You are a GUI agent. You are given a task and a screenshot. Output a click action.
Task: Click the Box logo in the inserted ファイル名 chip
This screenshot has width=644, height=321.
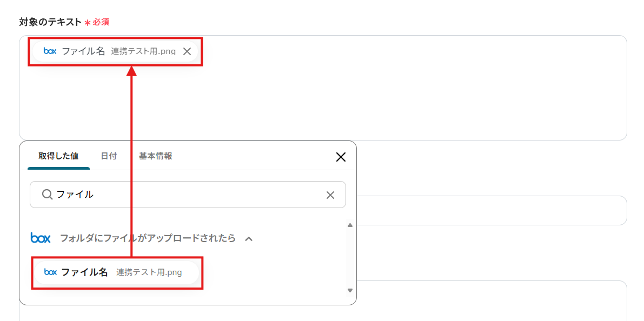click(x=50, y=51)
